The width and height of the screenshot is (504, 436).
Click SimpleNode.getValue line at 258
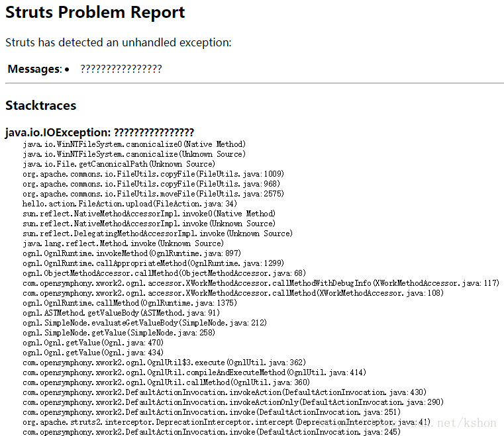coord(119,333)
